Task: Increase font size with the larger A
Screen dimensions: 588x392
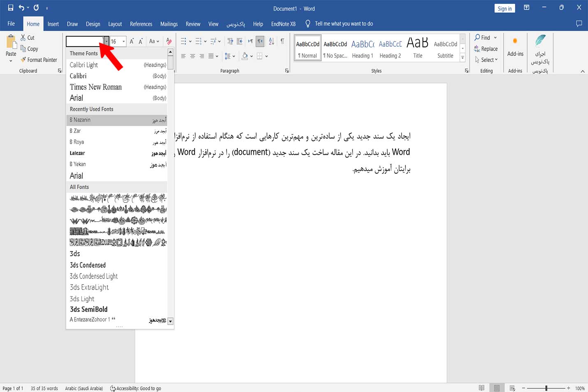Action: click(132, 41)
